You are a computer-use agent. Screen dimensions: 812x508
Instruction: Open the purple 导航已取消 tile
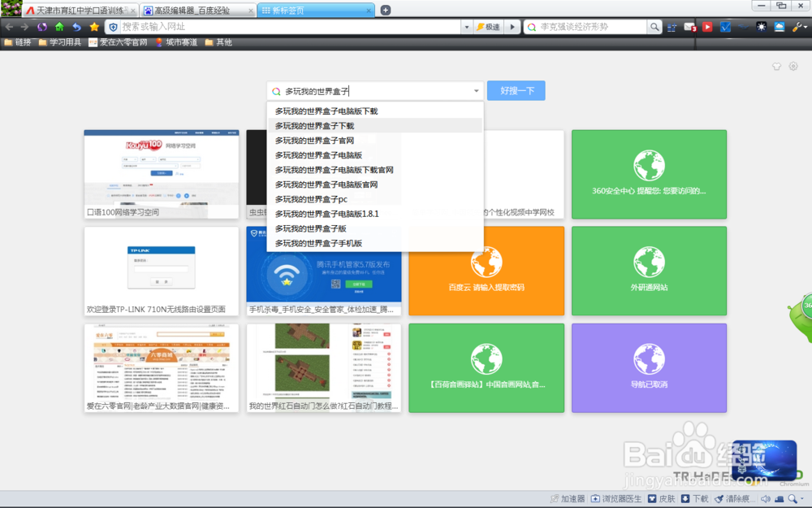pos(649,368)
